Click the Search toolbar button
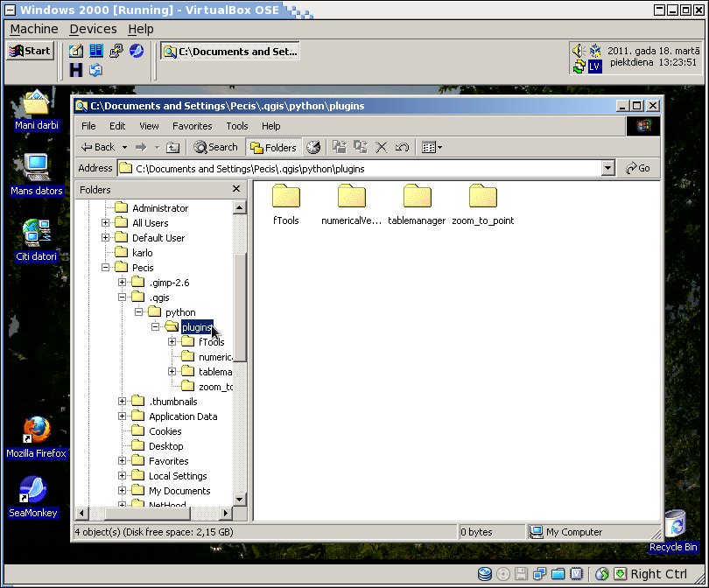The image size is (709, 588). click(215, 147)
